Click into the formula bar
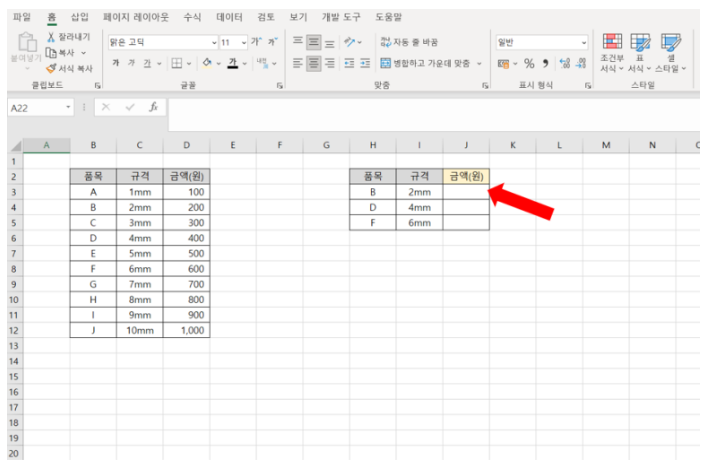 [x=434, y=115]
